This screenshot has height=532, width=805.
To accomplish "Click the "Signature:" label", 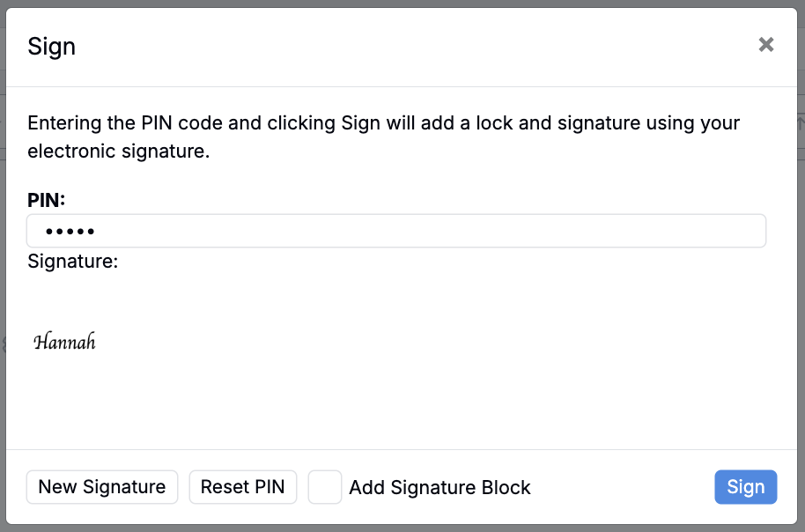I will [73, 262].
